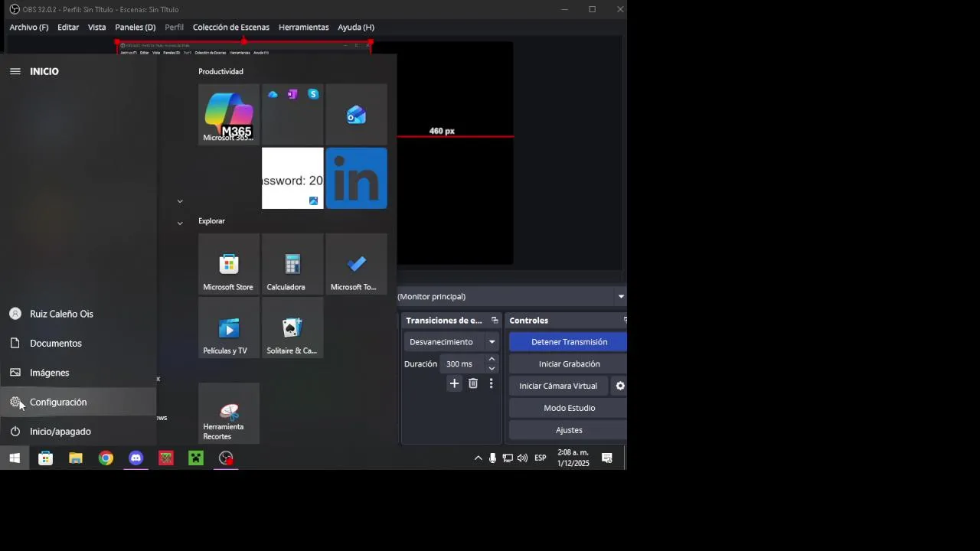
Task: Open the Colección de Escenas menu
Action: click(231, 28)
